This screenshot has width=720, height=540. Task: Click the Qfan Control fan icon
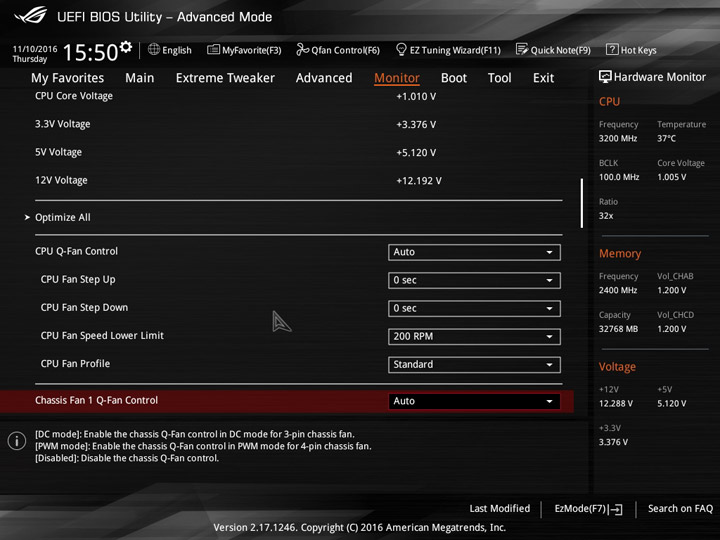click(302, 49)
